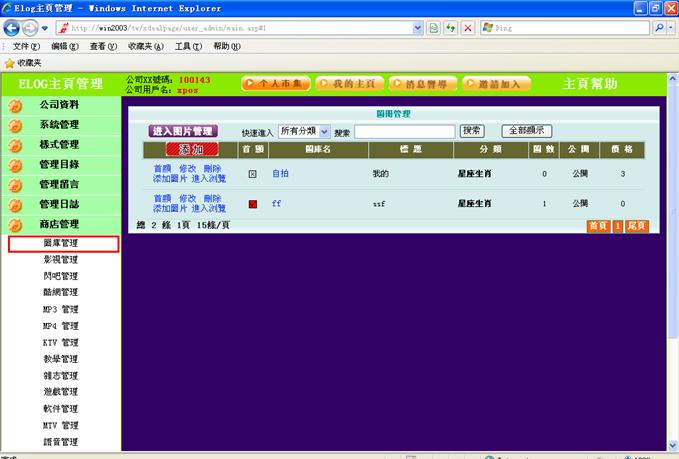Click the broken image icon for 自拍
Image resolution: width=679 pixels, height=459 pixels.
coord(253,174)
